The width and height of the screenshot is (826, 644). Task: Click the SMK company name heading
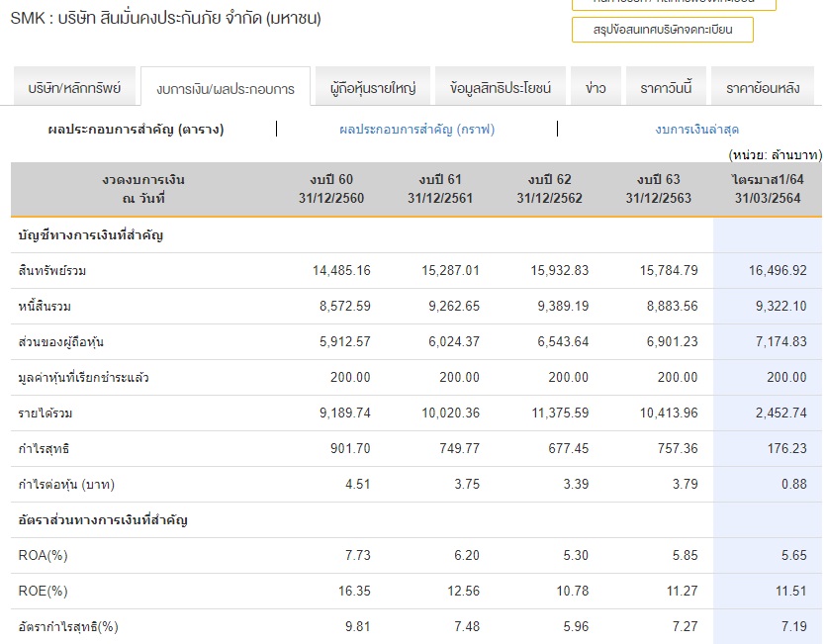click(x=165, y=18)
